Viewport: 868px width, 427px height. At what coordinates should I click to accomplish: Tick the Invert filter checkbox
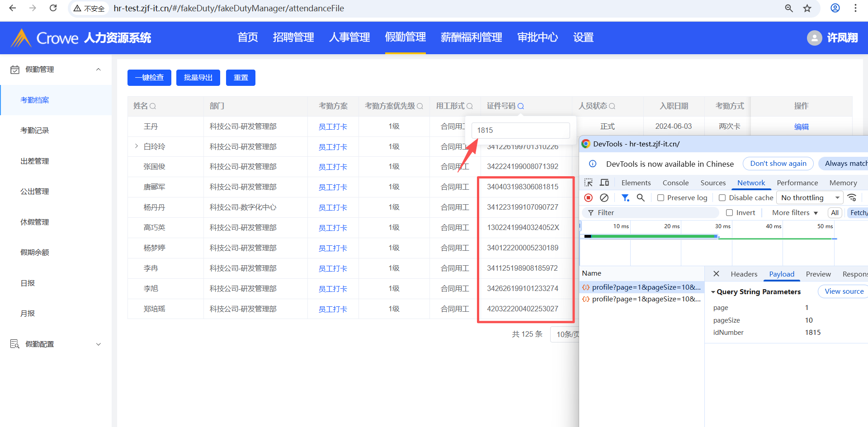[729, 213]
